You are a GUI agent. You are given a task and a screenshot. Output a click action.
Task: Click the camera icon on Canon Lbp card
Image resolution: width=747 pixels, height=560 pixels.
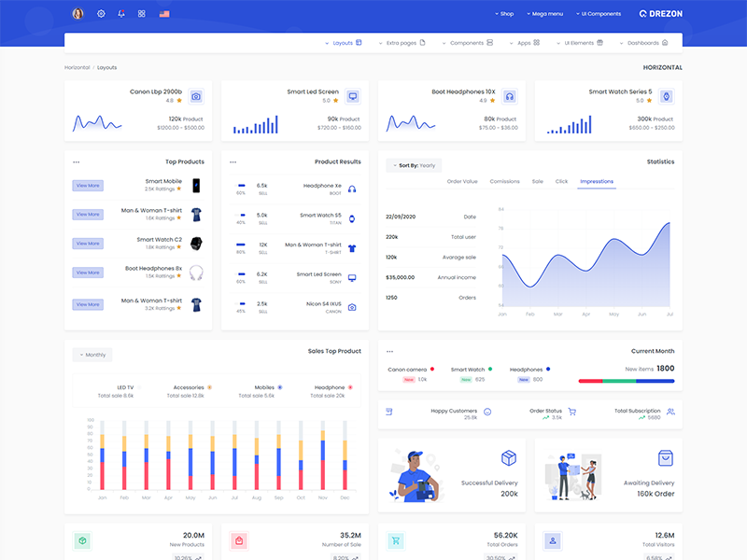[x=196, y=96]
